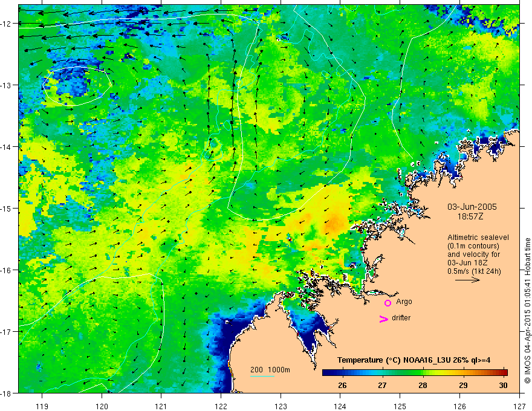Click the 'and velocity for' caption line
Screen dimensions: 532x411
473,254
